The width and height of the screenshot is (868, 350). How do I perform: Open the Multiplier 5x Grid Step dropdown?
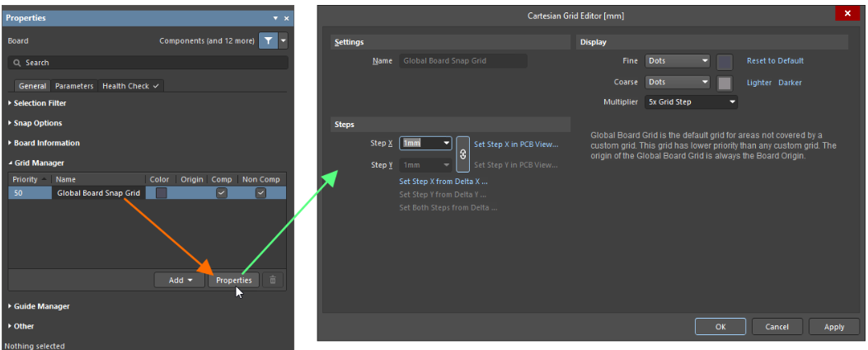(x=691, y=102)
